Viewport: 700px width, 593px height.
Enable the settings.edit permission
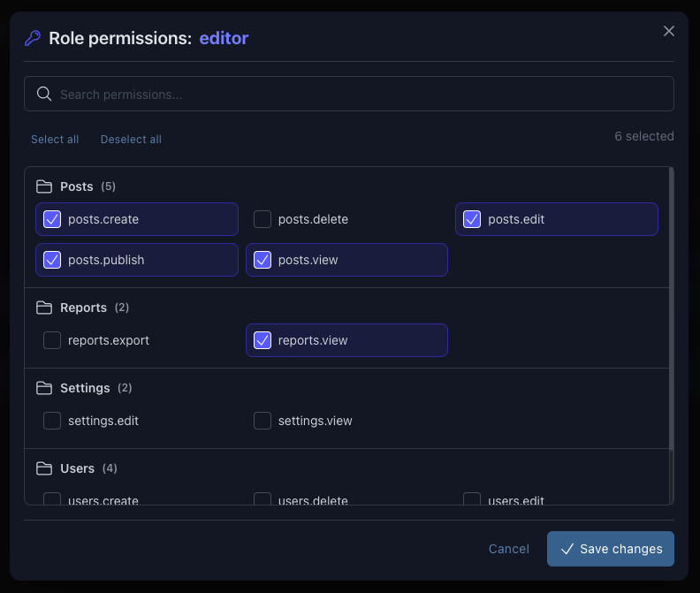click(x=52, y=421)
